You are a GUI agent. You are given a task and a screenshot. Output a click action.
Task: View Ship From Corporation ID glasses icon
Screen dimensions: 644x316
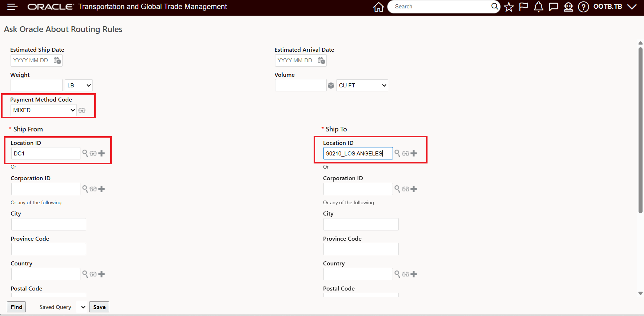pyautogui.click(x=93, y=189)
